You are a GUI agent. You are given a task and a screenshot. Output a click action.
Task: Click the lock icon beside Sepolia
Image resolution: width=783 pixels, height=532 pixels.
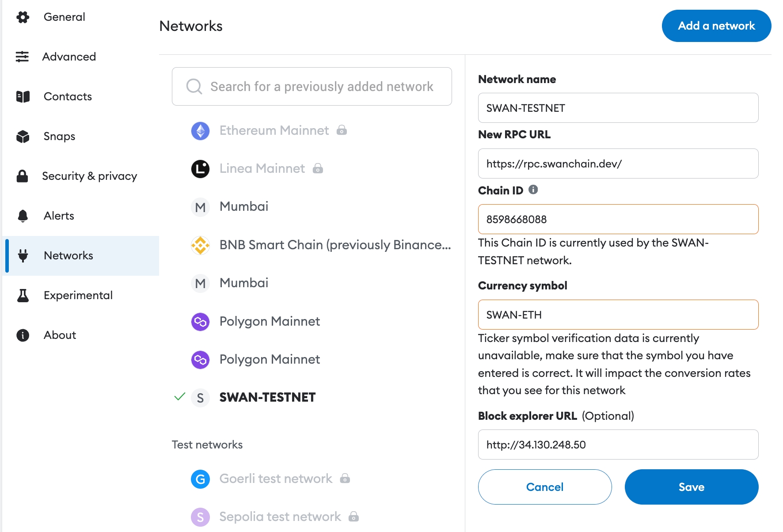point(353,517)
